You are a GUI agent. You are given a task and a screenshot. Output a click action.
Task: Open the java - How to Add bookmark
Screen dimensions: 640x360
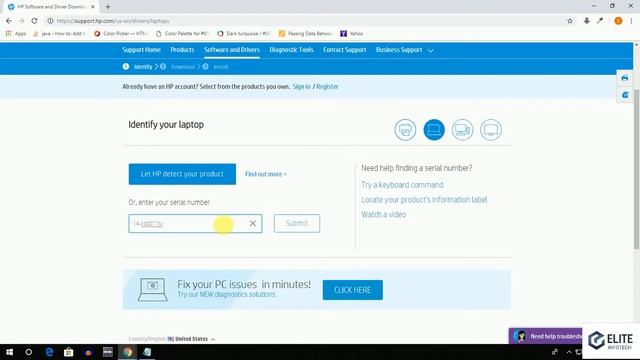60,33
